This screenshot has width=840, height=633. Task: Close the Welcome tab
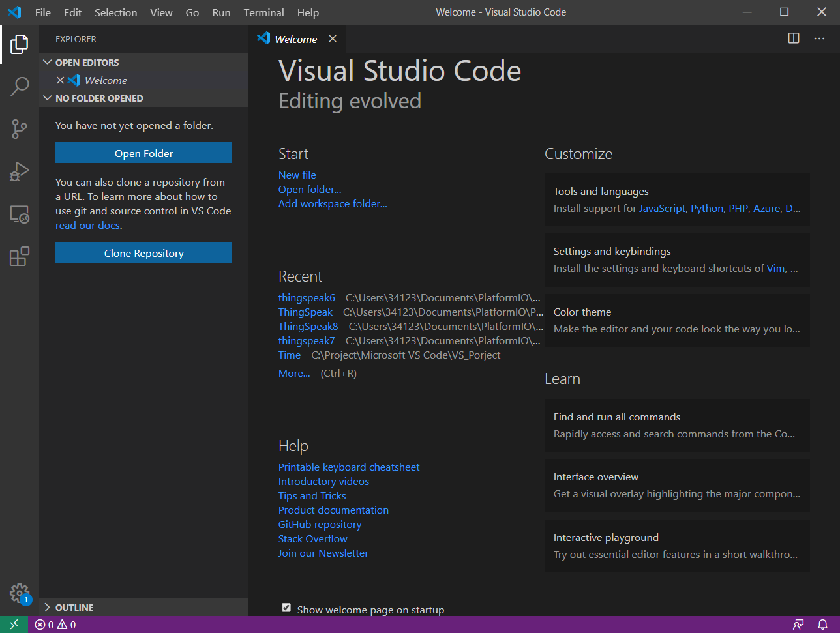[333, 38]
